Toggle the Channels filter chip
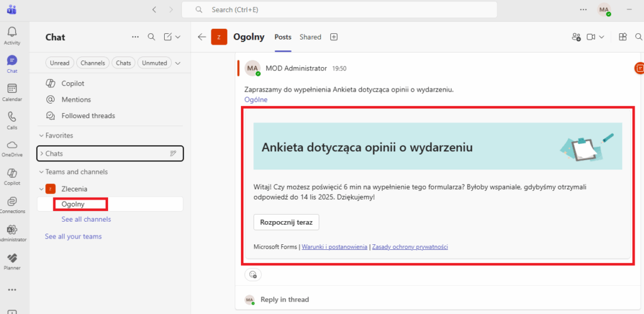Screen dimensions: 644x314 click(x=92, y=63)
